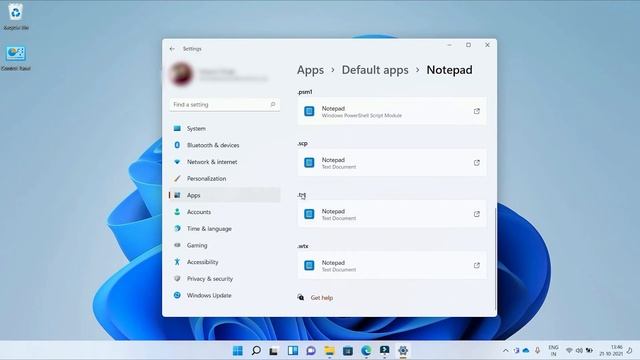Open Chat on the taskbar
Image resolution: width=640 pixels, height=360 pixels.
(x=311, y=351)
